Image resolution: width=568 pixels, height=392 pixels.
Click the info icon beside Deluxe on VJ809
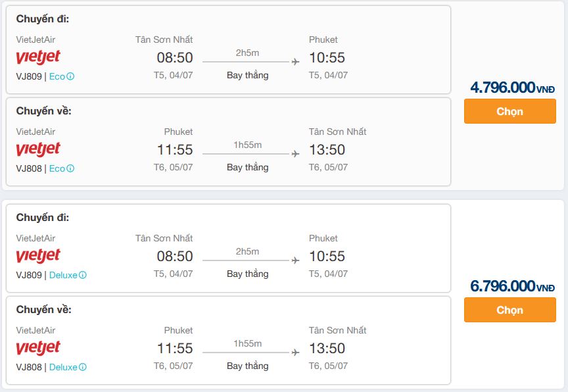pos(83,275)
